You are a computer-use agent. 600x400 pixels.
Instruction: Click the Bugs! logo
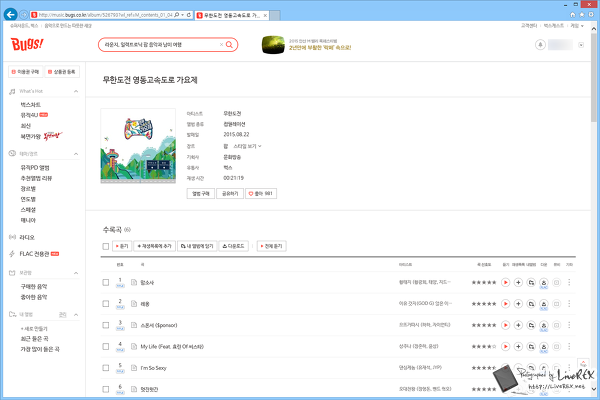[x=27, y=44]
